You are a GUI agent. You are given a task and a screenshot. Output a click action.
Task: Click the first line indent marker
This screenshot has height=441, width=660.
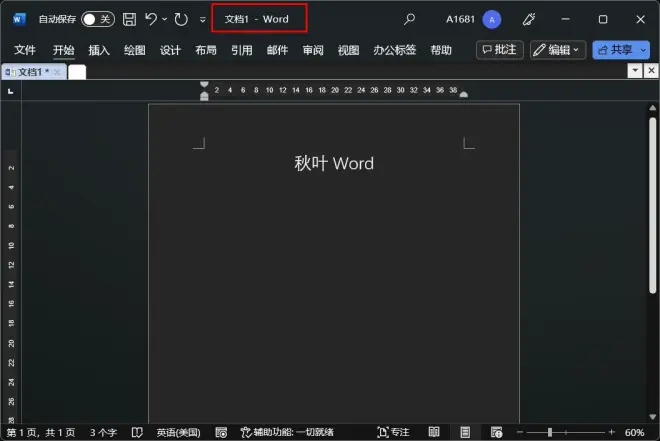point(204,85)
